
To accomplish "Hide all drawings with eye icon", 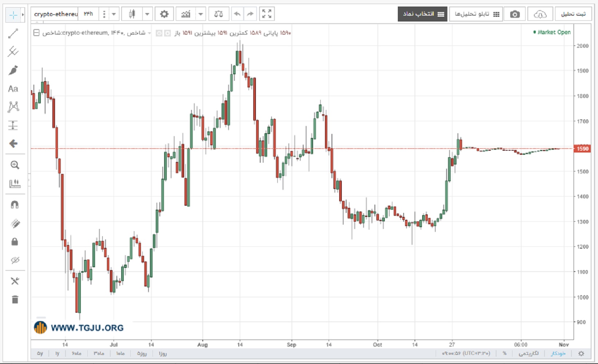I will point(15,260).
